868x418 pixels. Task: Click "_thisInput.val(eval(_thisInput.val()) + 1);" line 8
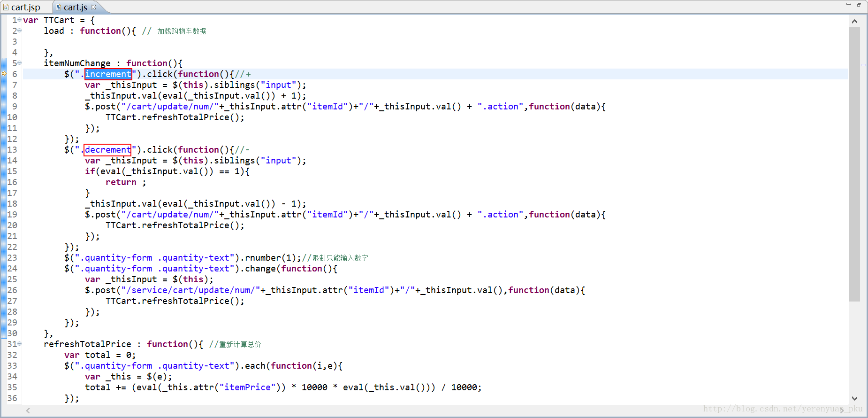(x=196, y=96)
